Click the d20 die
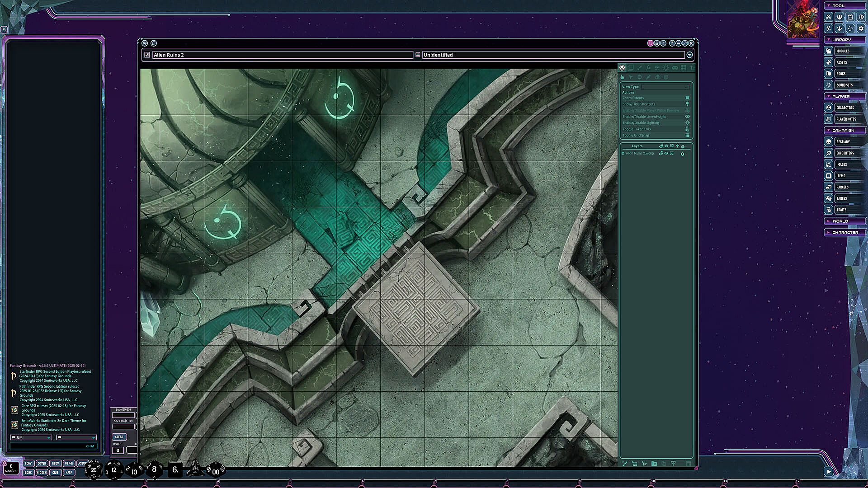Viewport: 868px width, 488px height. click(93, 469)
